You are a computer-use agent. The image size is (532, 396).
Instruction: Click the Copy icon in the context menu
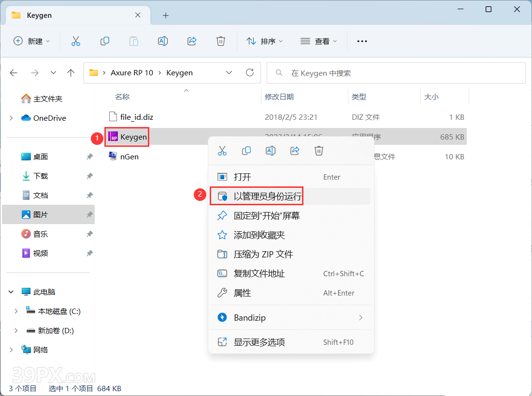coord(246,151)
